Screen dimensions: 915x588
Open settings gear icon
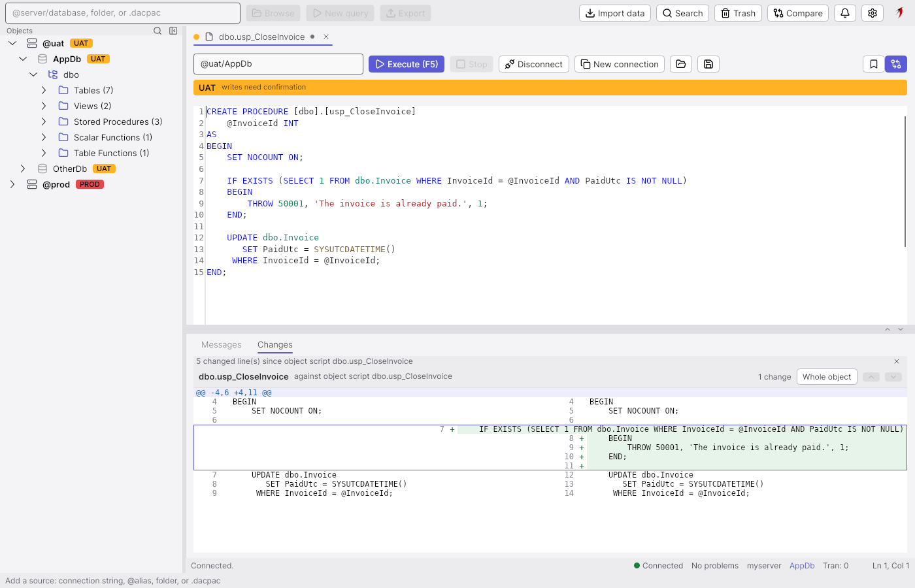pos(873,13)
